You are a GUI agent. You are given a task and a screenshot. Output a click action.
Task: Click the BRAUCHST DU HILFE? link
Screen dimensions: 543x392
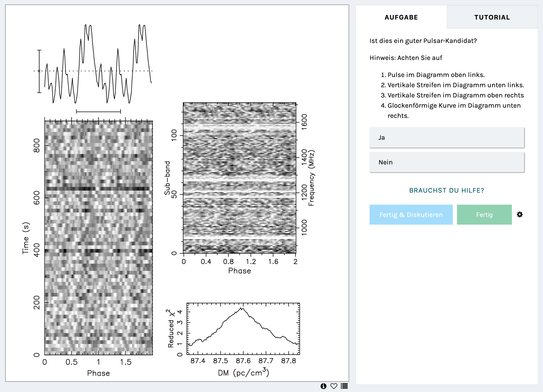447,190
